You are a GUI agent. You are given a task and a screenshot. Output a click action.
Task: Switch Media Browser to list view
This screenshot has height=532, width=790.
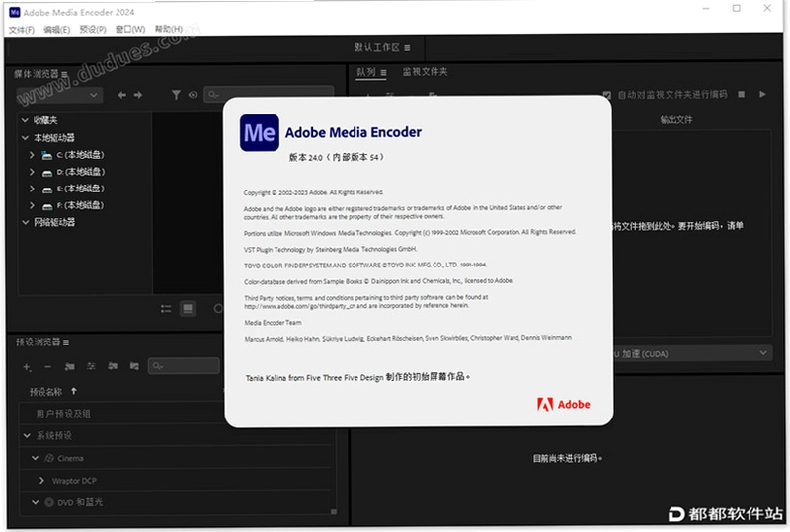tap(166, 309)
